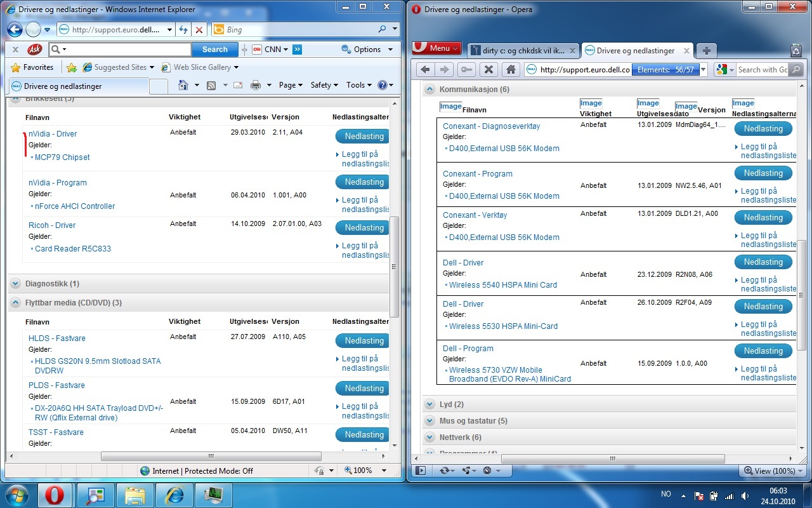The width and height of the screenshot is (812, 508).
Task: Open Suggested Sites in IE favorites bar
Action: tap(119, 67)
